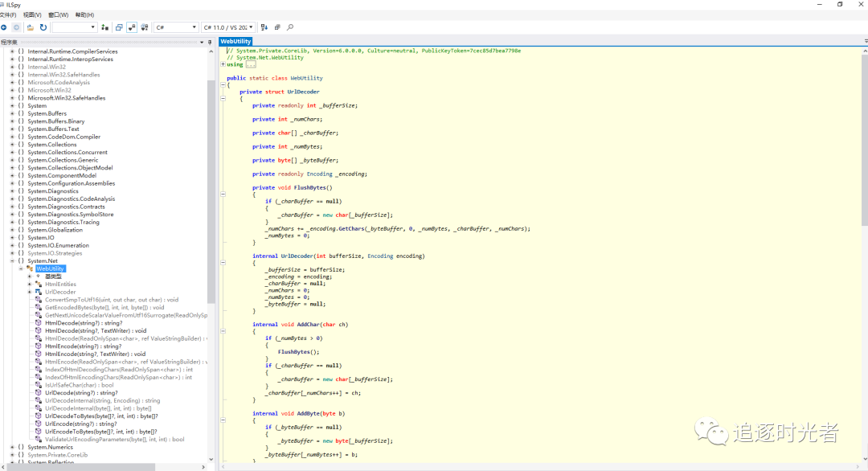Toggle show all types and members
Screen dimensions: 868x471
coord(145,27)
